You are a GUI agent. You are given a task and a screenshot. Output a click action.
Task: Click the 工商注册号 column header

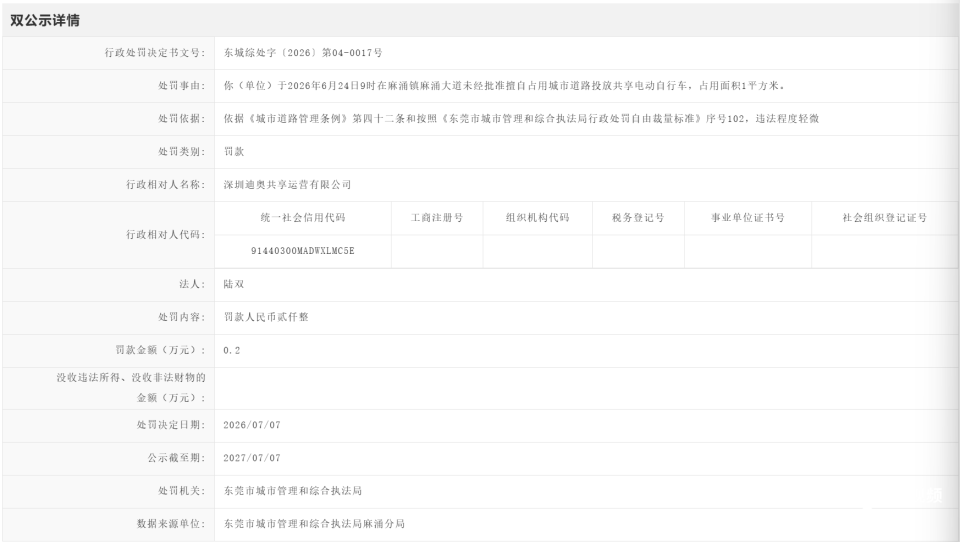[x=437, y=218]
